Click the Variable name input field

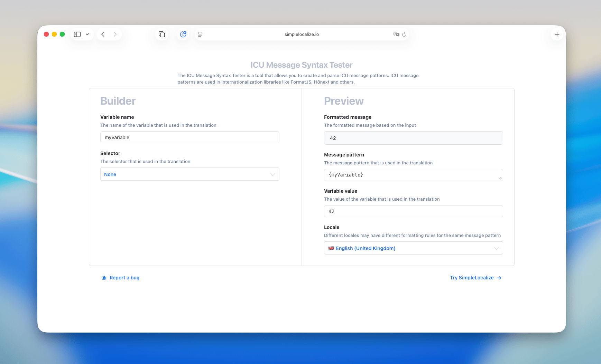189,137
